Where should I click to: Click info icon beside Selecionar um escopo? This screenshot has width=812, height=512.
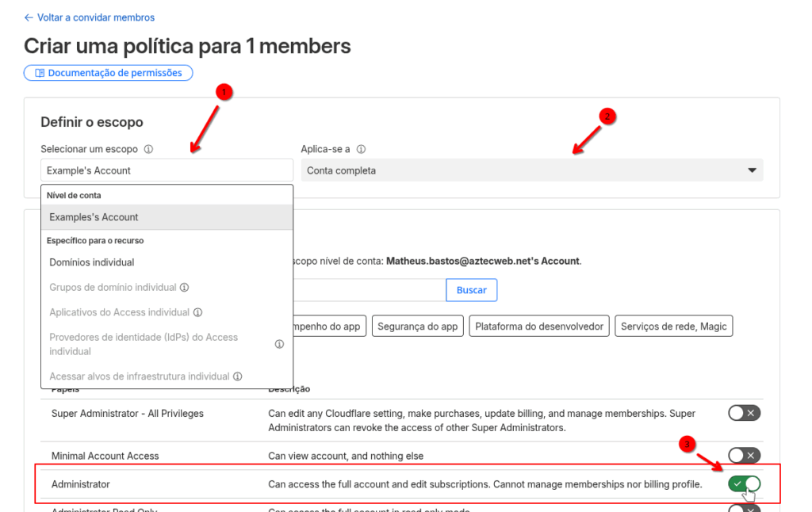149,149
